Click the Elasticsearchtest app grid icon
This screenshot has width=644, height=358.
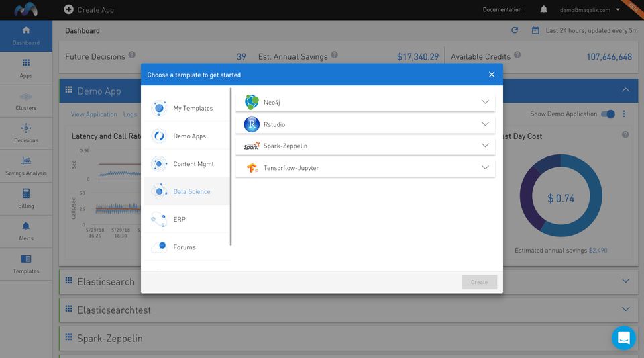[68, 308]
